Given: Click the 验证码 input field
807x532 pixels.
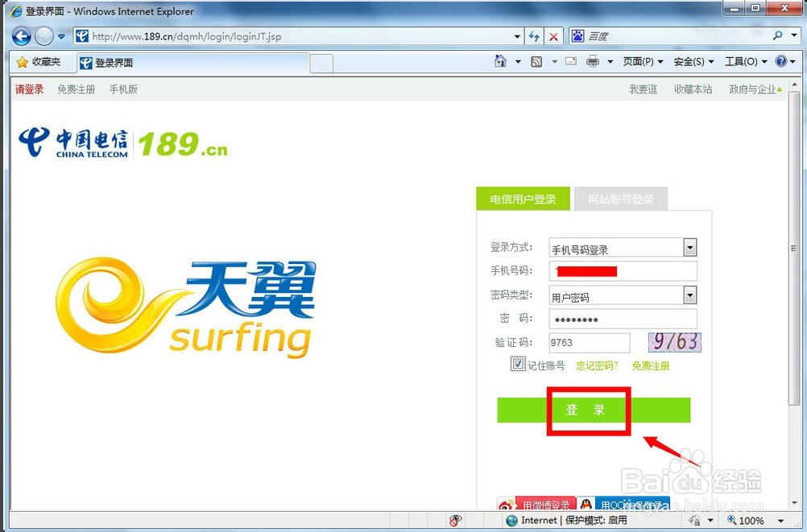Looking at the screenshot, I should [x=589, y=342].
